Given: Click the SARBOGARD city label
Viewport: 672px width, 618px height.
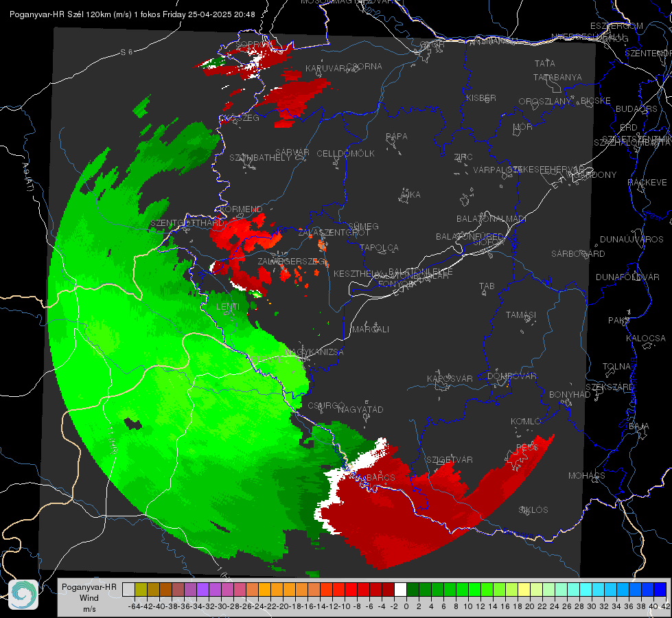Looking at the screenshot, I should 578,254.
